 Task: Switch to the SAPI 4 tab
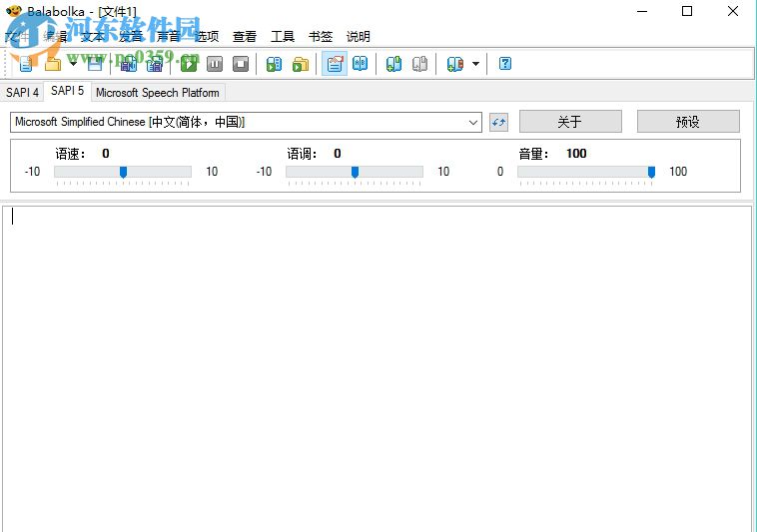point(22,92)
